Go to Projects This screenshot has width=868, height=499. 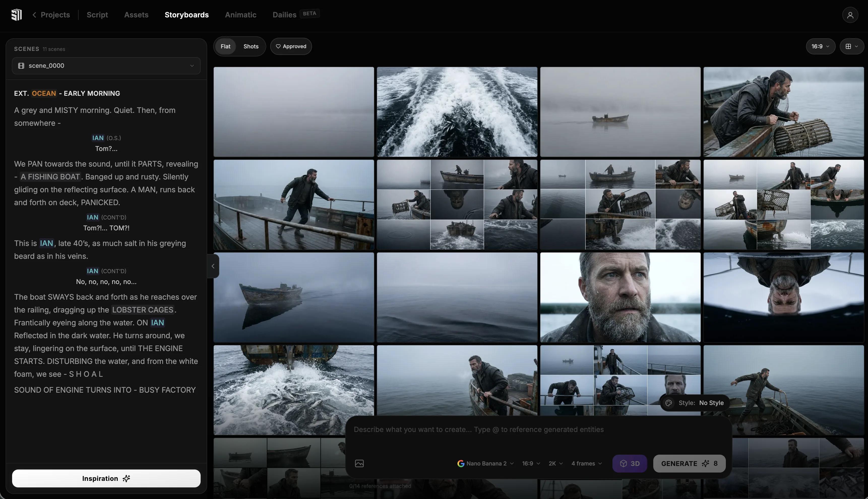[55, 15]
